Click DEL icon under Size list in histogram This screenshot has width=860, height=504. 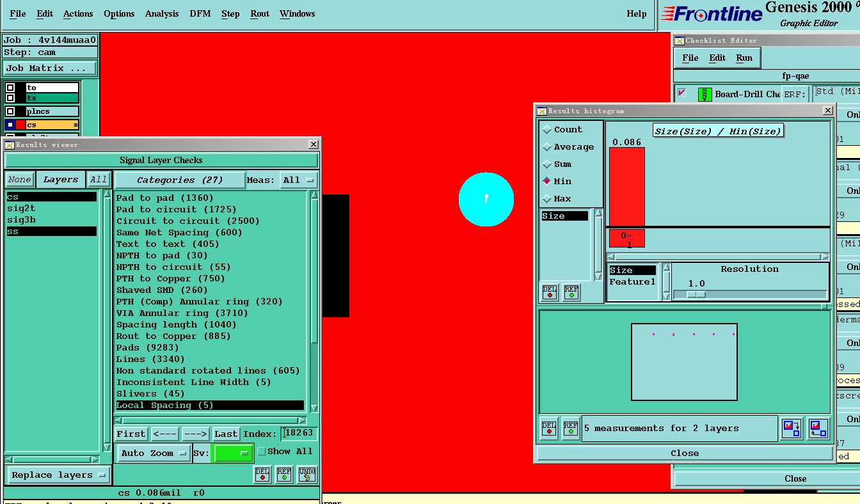(550, 292)
